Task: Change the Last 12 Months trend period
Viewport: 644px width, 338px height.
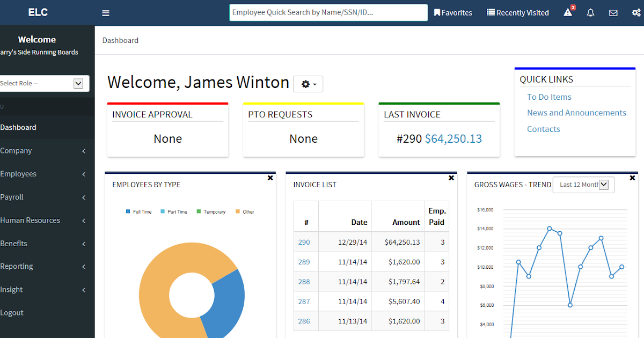Action: 583,185
